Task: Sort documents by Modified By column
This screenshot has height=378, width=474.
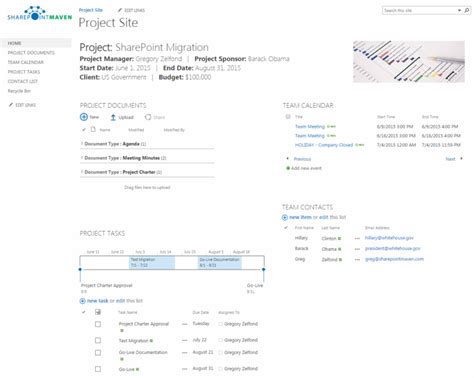Action: click(x=174, y=130)
